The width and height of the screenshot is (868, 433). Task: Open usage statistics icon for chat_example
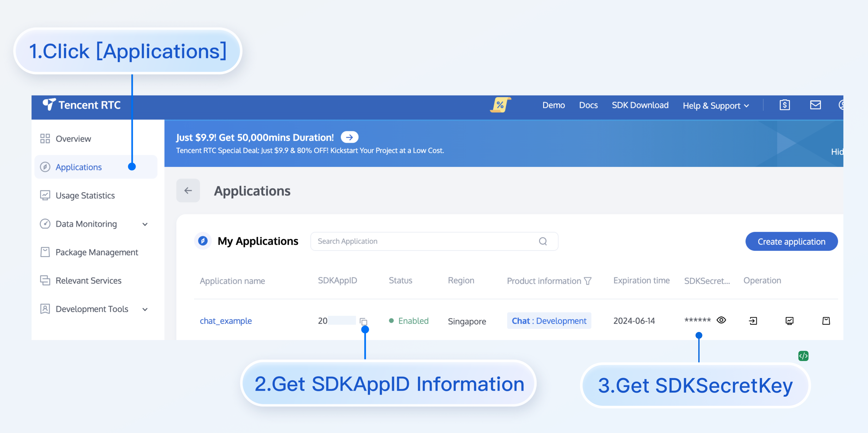tap(789, 321)
